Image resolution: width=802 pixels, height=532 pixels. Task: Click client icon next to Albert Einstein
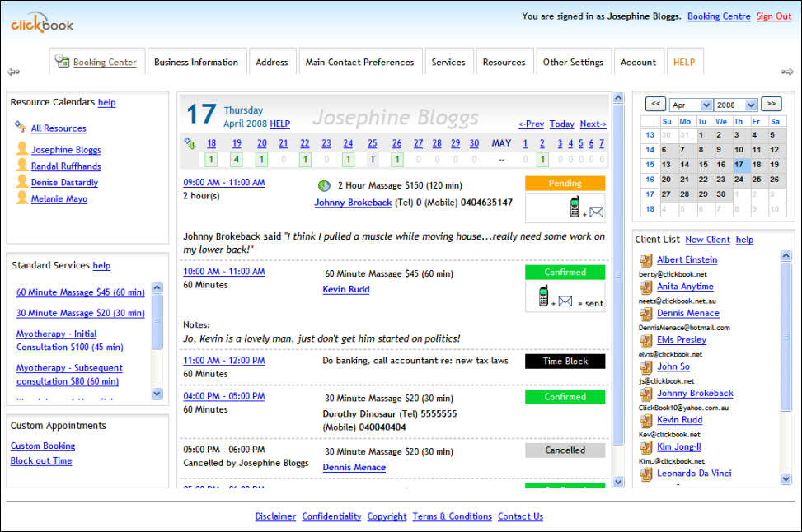[646, 260]
